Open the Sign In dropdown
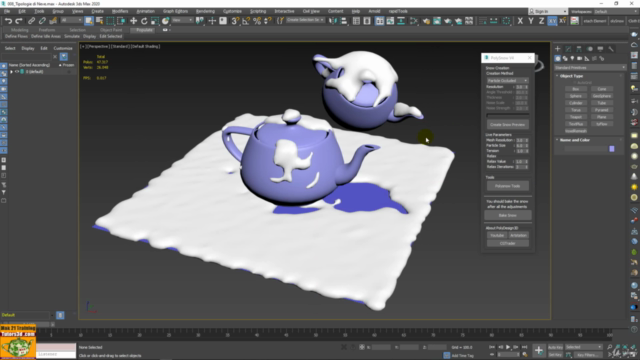The image size is (640, 360). click(x=548, y=11)
